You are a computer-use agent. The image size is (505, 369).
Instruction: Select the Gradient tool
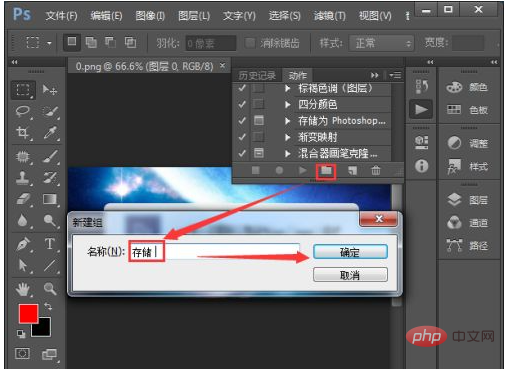point(50,199)
